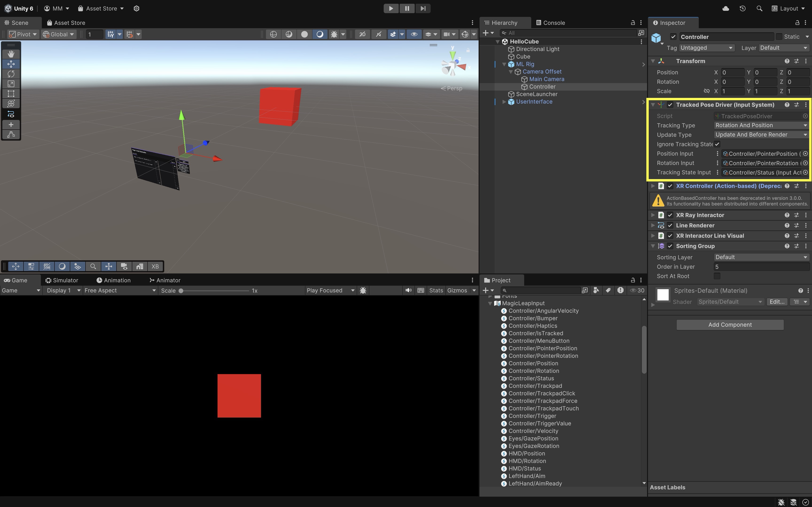Expand the XR Ray Interactor component

[653, 215]
